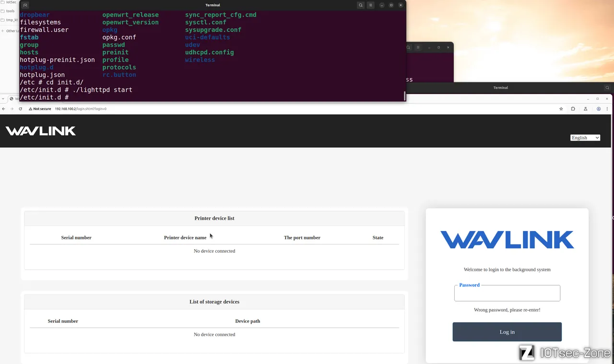This screenshot has width=614, height=364.
Task: Bookmark this page with the star icon
Action: (561, 109)
